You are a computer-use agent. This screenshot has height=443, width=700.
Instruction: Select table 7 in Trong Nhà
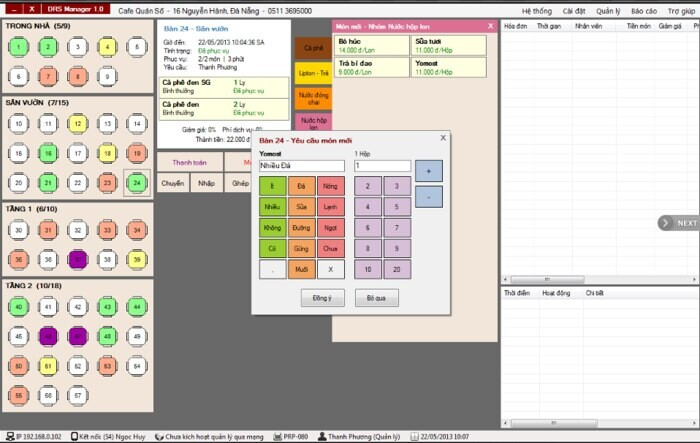pyautogui.click(x=48, y=75)
